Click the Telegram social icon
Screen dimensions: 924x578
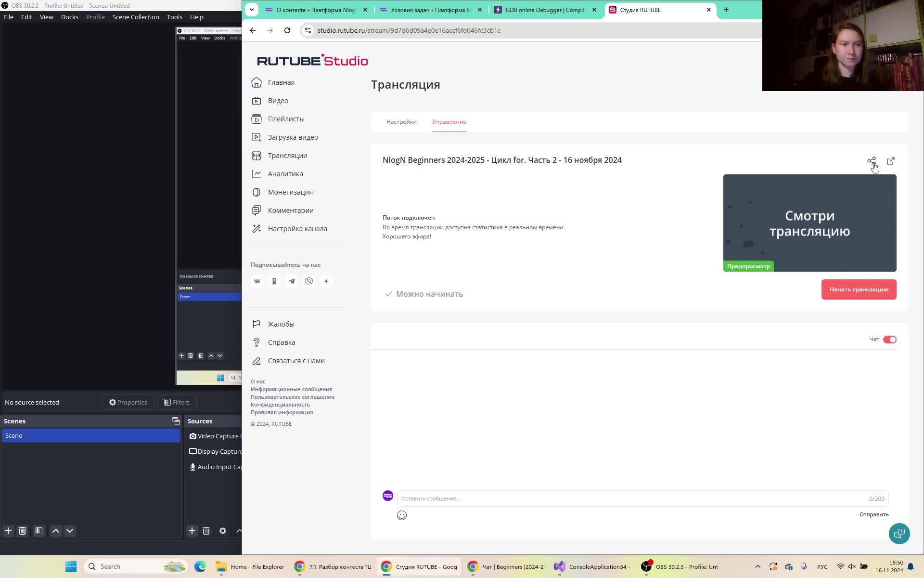tap(292, 281)
